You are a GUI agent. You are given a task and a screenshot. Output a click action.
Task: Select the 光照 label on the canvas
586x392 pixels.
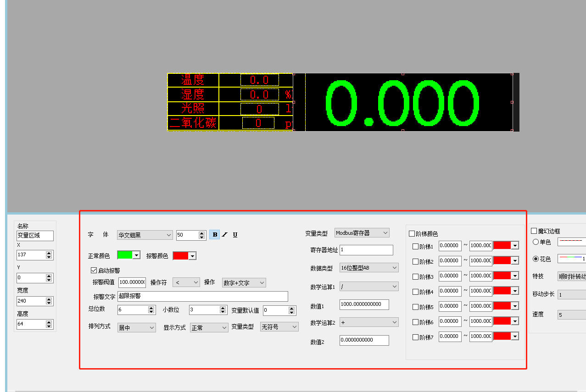pos(193,109)
